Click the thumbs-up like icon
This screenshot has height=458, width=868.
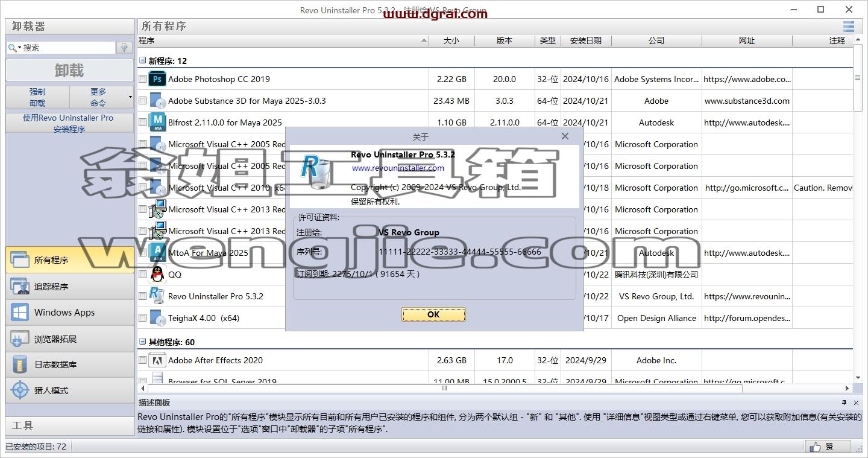pyautogui.click(x=815, y=447)
